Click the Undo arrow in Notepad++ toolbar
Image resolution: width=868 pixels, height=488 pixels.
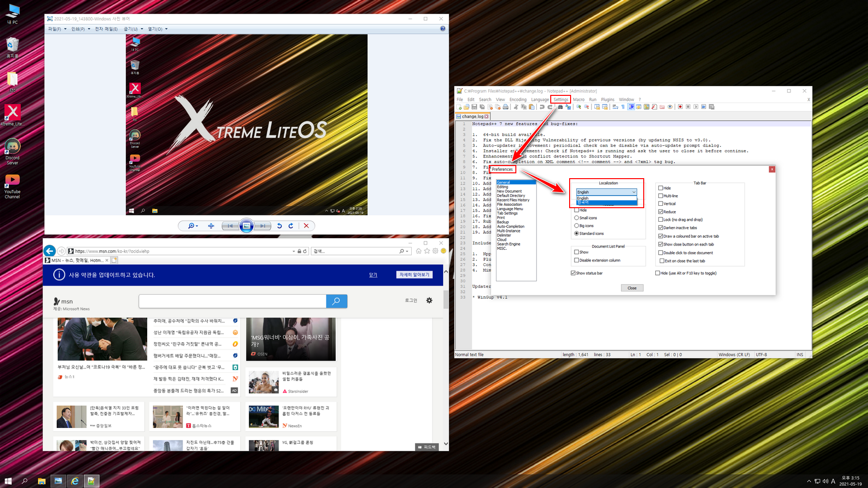click(542, 107)
